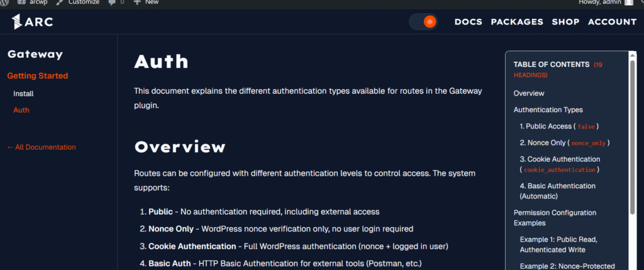The height and width of the screenshot is (270, 644).
Task: Jump to 4. Basic Authentication (Automatic)
Action: [558, 191]
